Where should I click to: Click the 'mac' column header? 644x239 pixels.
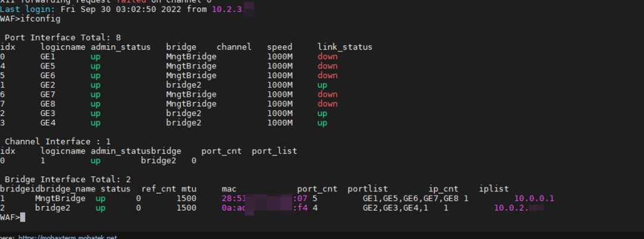229,189
